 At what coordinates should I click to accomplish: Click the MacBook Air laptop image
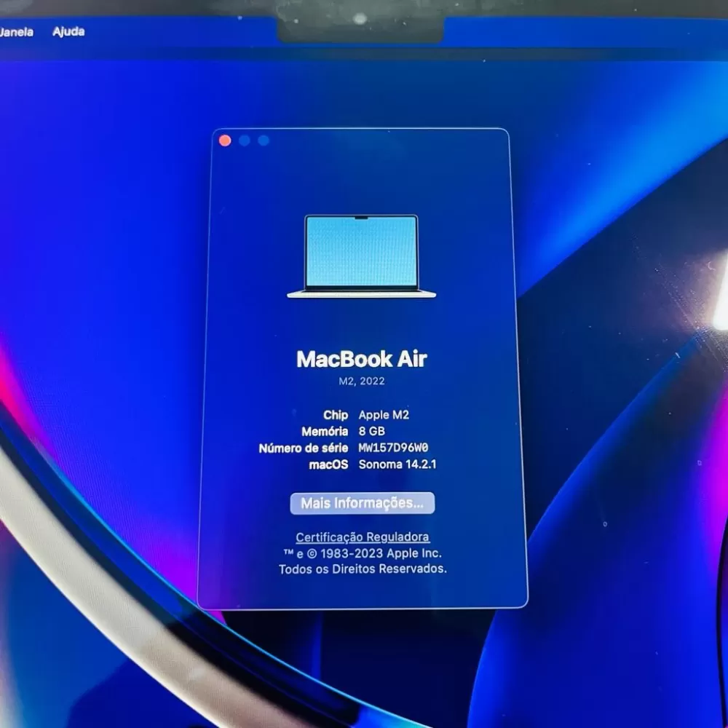[x=362, y=256]
